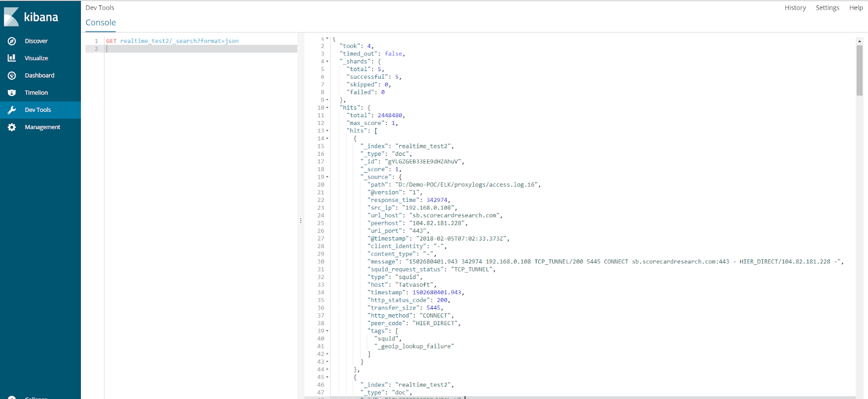Navigate to Timelion
This screenshot has width=868, height=399.
[36, 93]
